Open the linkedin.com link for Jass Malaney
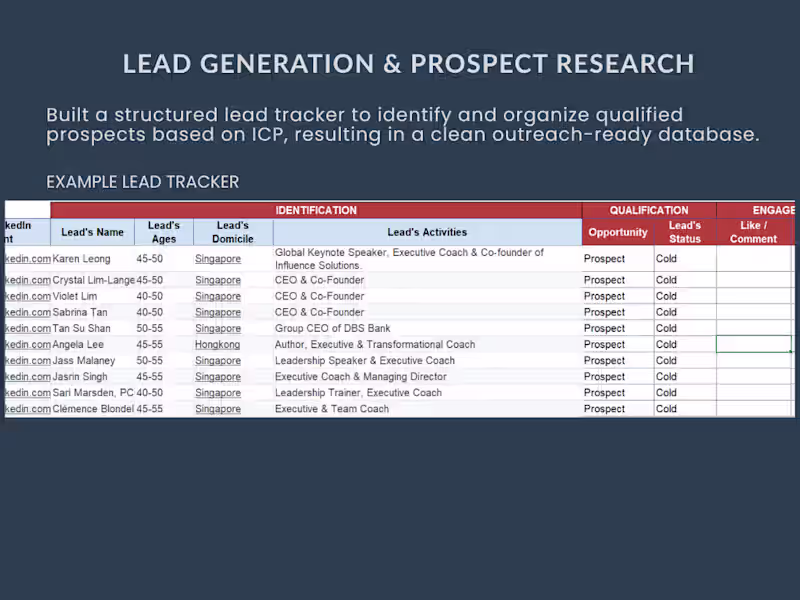Viewport: 800px width, 600px height. pyautogui.click(x=28, y=360)
